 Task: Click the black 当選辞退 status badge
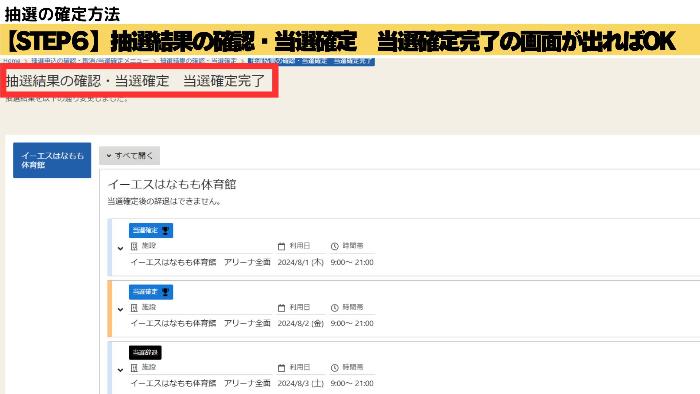pyautogui.click(x=145, y=353)
